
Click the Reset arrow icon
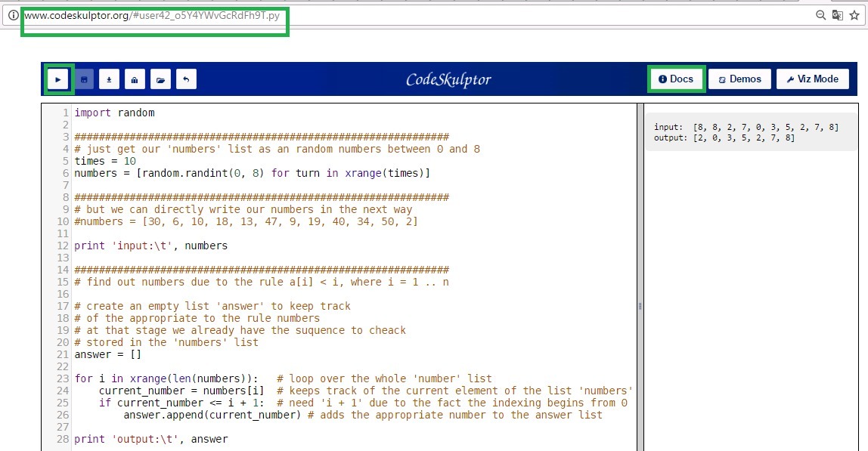(186, 79)
